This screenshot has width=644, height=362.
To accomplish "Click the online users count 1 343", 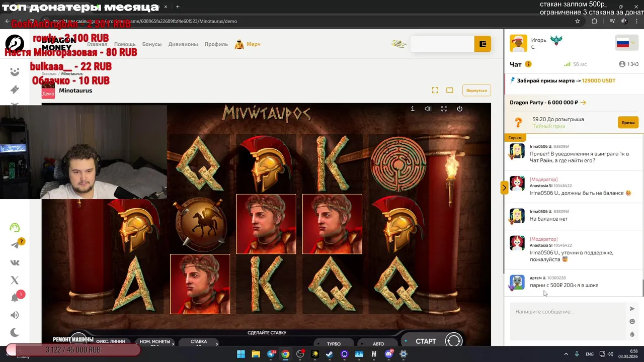I will pos(629,64).
